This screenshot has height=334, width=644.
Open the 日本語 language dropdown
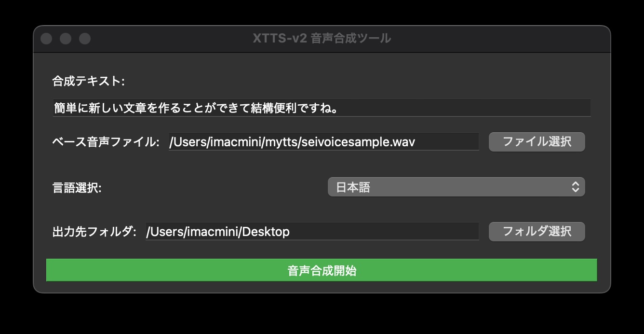[x=456, y=187]
